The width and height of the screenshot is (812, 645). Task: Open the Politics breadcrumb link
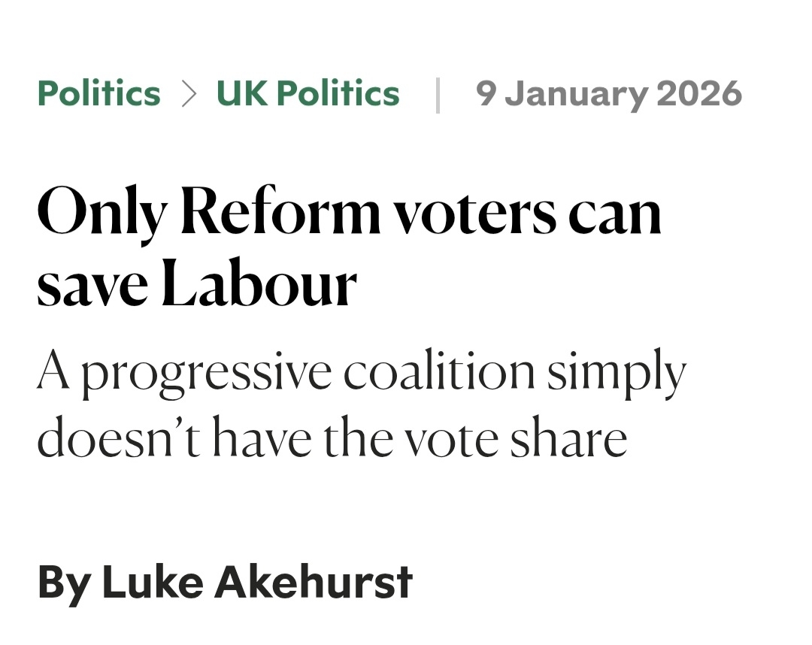[x=98, y=94]
